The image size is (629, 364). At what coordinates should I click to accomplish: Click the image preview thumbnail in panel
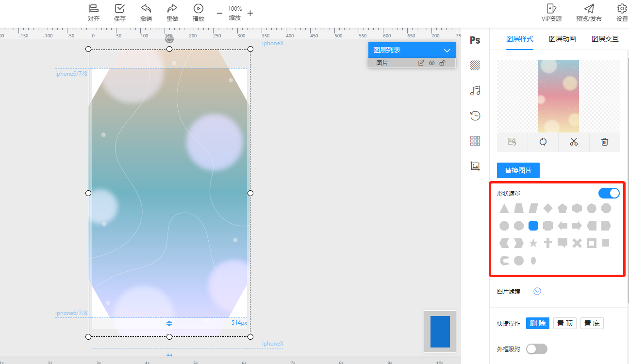558,96
